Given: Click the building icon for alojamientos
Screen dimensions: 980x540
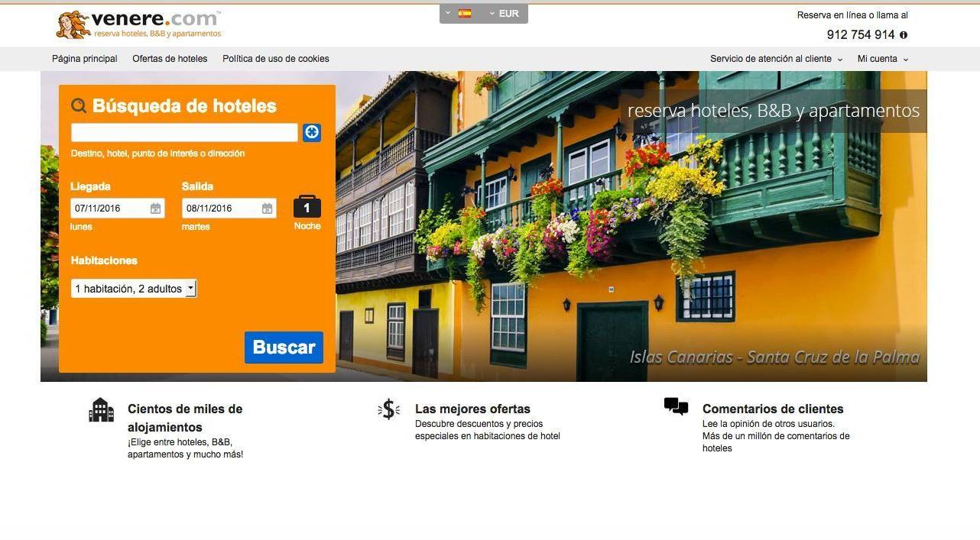Looking at the screenshot, I should (x=101, y=410).
